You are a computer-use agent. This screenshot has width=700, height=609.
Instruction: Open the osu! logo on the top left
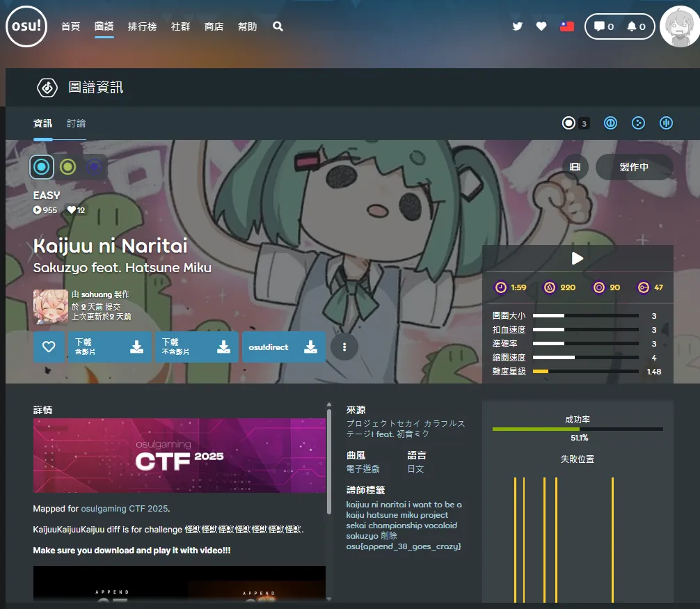(26, 26)
